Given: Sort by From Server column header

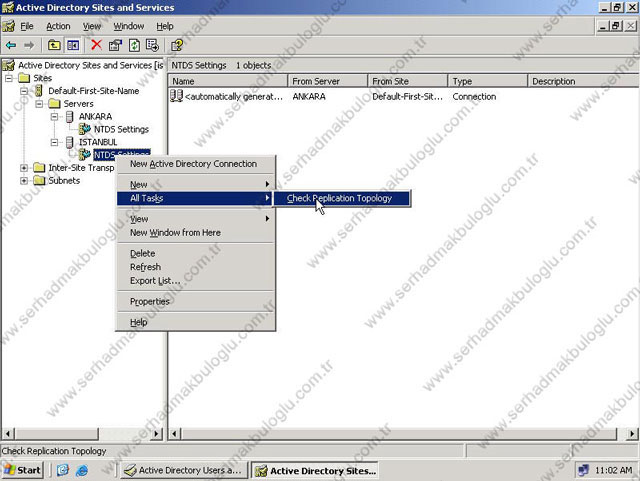Looking at the screenshot, I should (x=328, y=81).
